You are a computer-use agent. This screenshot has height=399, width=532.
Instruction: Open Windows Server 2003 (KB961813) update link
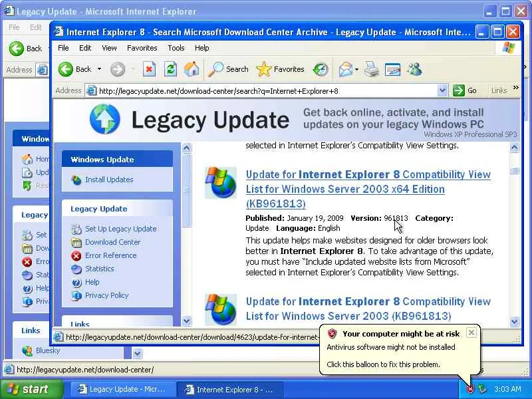[368, 309]
